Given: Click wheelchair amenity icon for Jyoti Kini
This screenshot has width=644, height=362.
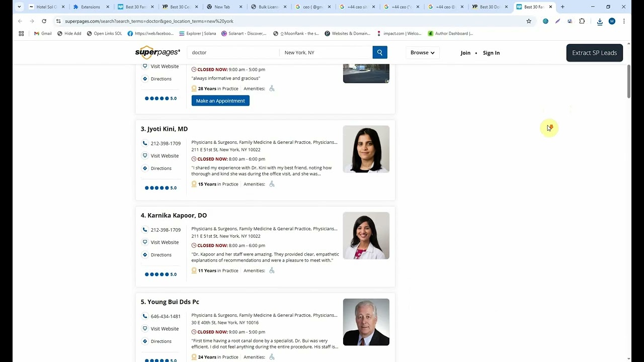Looking at the screenshot, I should pos(272,184).
